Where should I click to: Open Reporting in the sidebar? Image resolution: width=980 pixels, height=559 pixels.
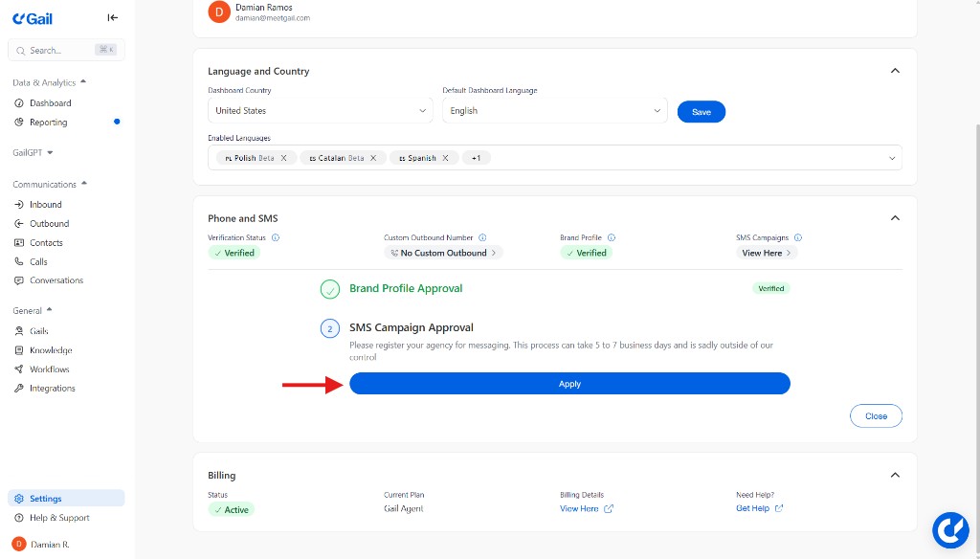pyautogui.click(x=48, y=123)
